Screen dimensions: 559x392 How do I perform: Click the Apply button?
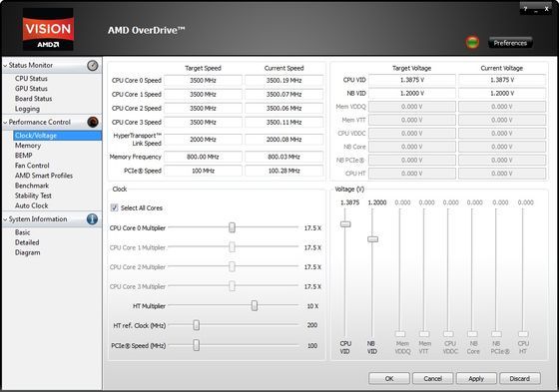[476, 378]
